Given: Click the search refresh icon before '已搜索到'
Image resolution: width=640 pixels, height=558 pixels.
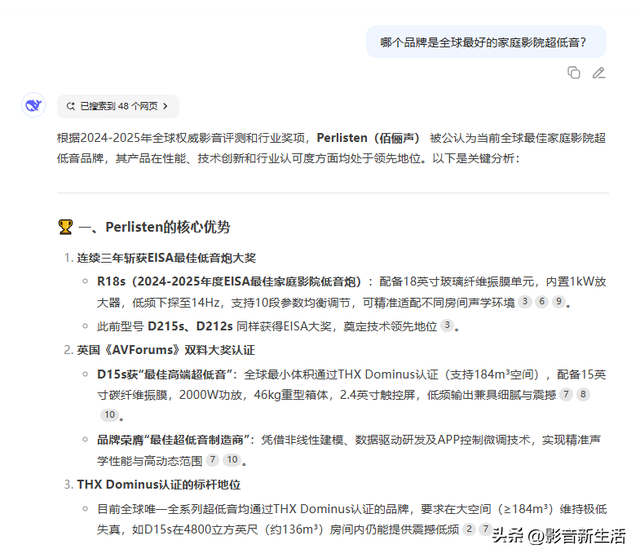Looking at the screenshot, I should click(x=71, y=106).
